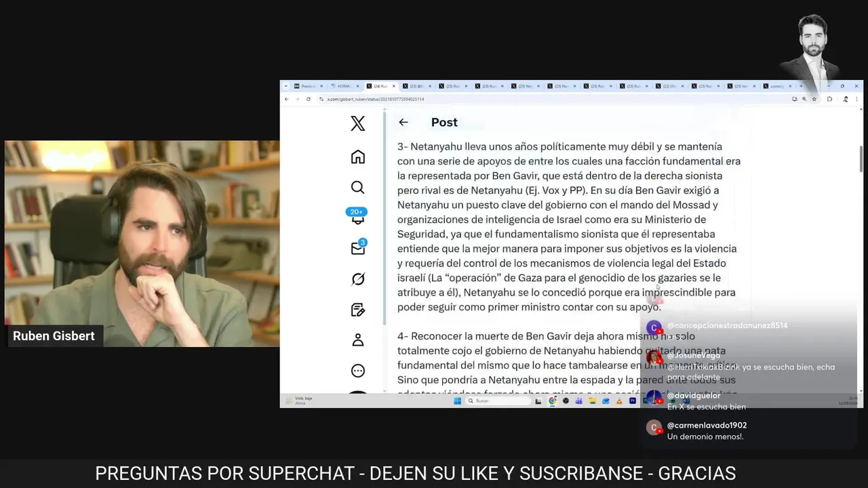Open the Lists icon in the X sidebar
The height and width of the screenshot is (488, 868).
pos(358,310)
